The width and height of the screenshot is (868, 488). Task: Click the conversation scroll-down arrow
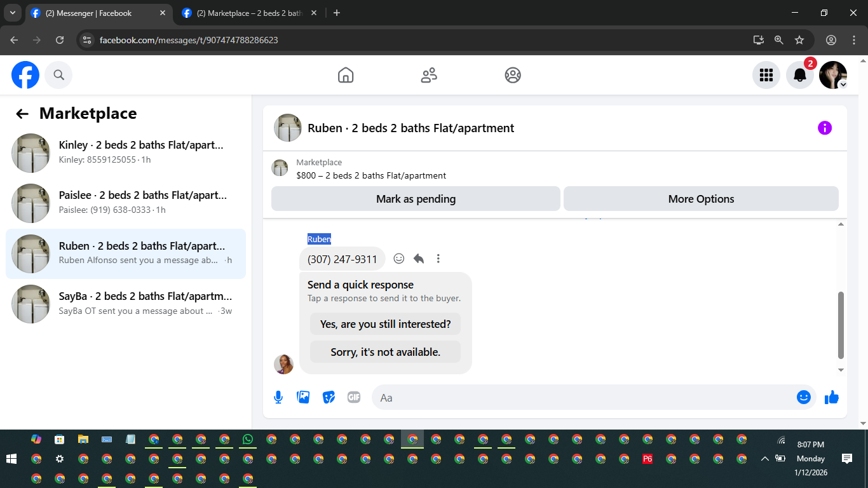[x=841, y=370]
